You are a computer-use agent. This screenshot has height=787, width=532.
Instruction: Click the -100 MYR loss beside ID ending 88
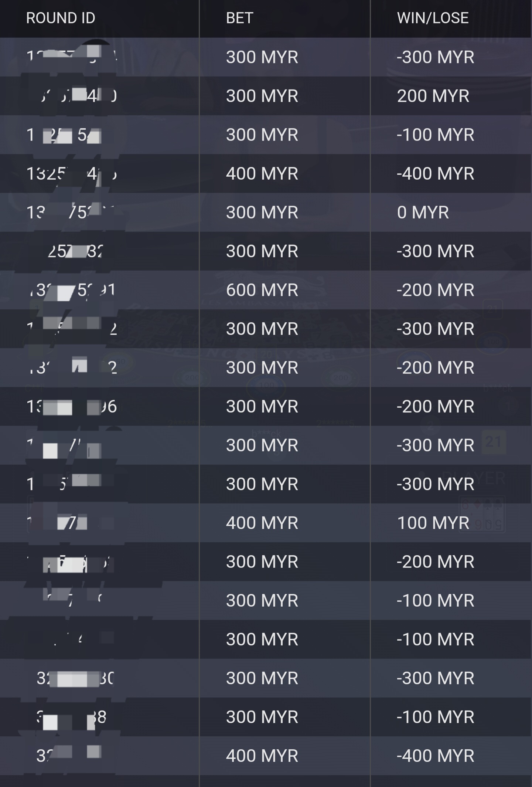click(435, 717)
